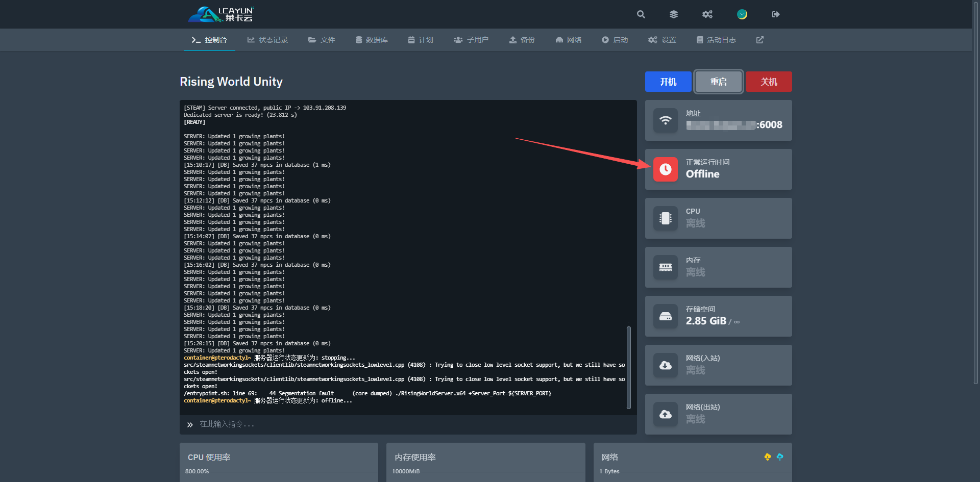The image size is (980, 482).
Task: Click the 800.00% CPU axis label
Action: [197, 471]
